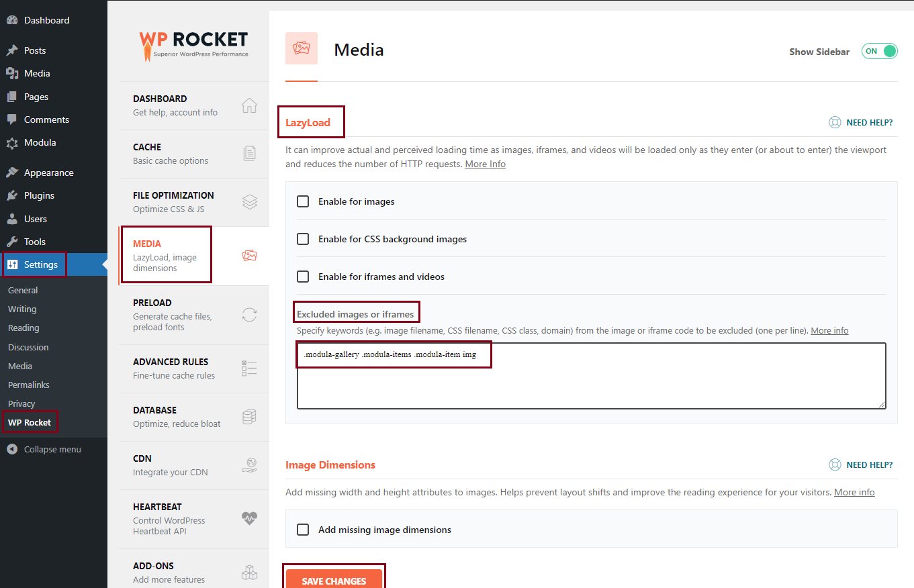Click the Advanced Rules list icon

click(x=249, y=369)
